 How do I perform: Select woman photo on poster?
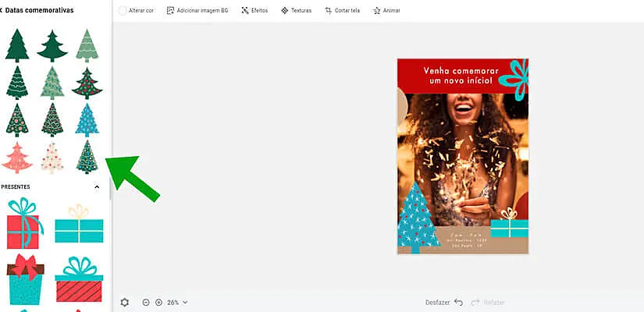tap(463, 160)
